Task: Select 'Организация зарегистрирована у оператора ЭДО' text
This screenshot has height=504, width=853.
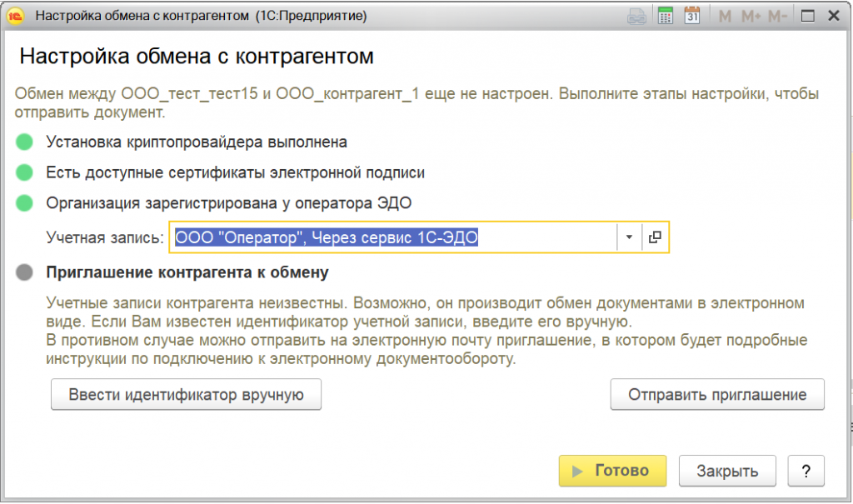Action: click(228, 203)
